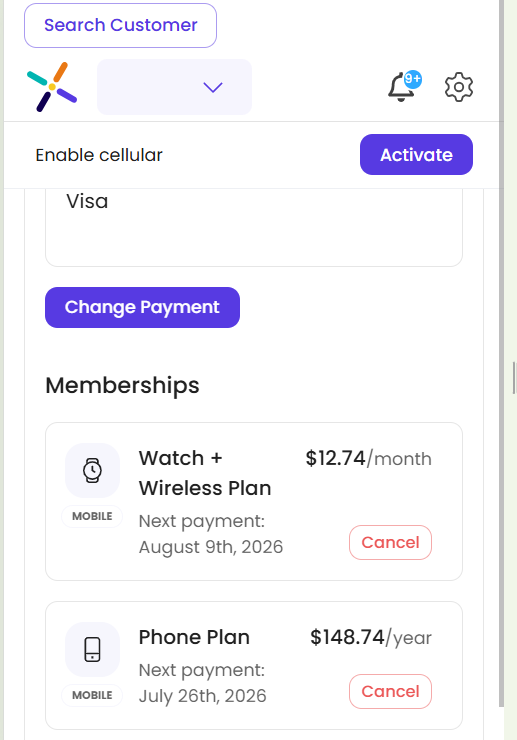Expand the empty dropdown next to the logo
This screenshot has height=740, width=517.
(174, 87)
